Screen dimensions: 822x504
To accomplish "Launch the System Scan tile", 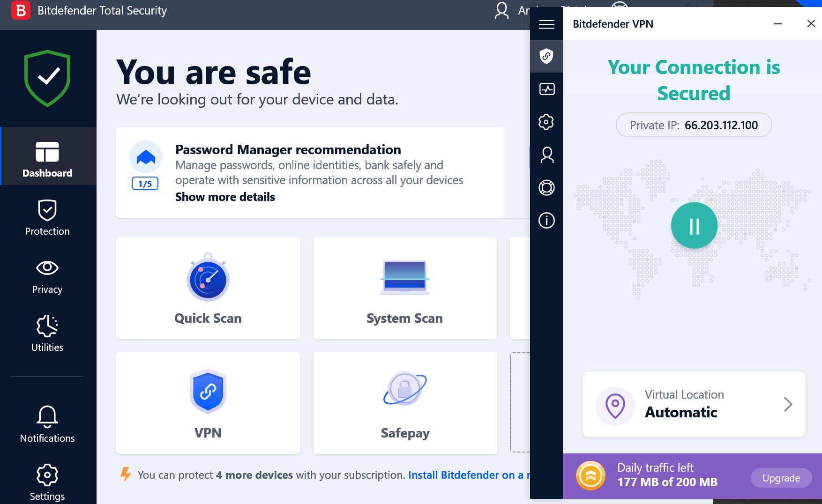I will tap(405, 288).
